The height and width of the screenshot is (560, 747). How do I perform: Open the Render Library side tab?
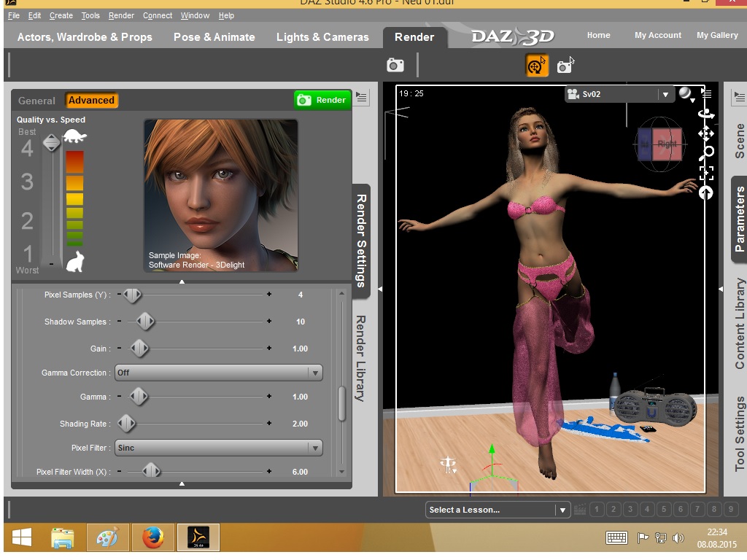(x=361, y=358)
